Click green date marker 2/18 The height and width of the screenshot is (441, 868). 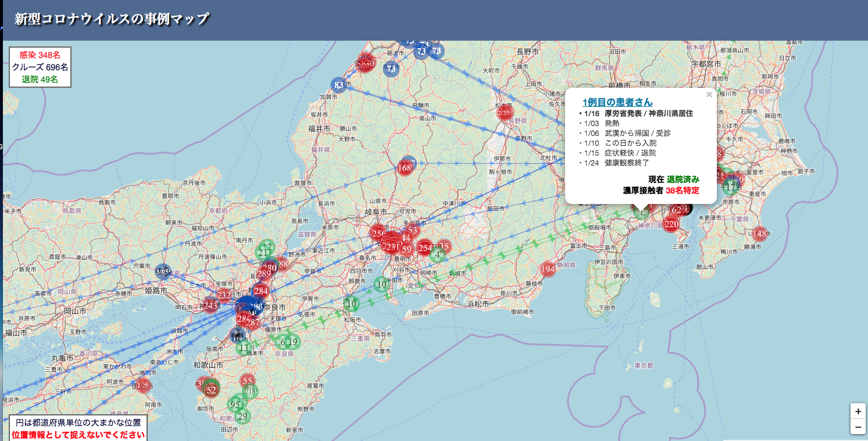tap(249, 391)
